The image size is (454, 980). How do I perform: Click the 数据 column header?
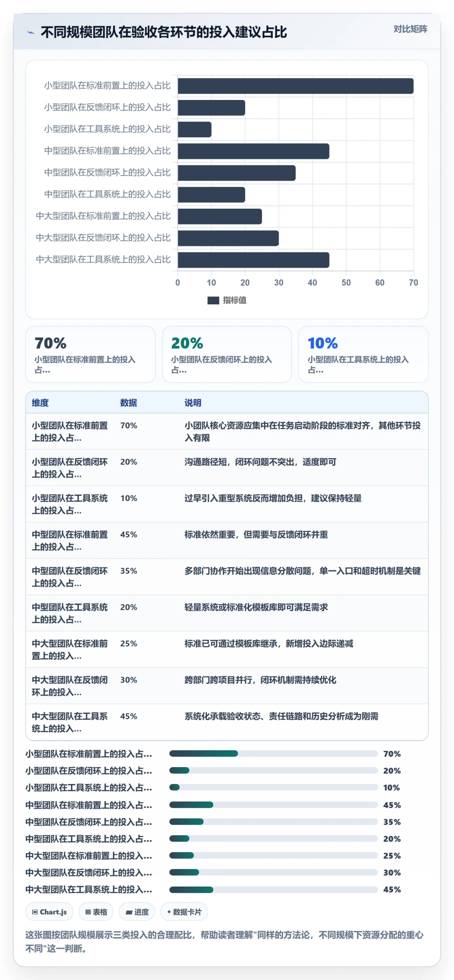(x=129, y=403)
